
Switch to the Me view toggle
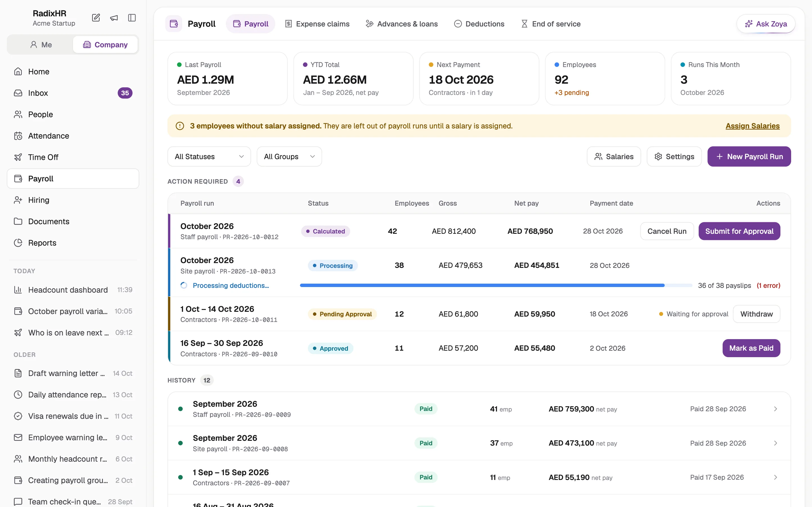coord(41,45)
